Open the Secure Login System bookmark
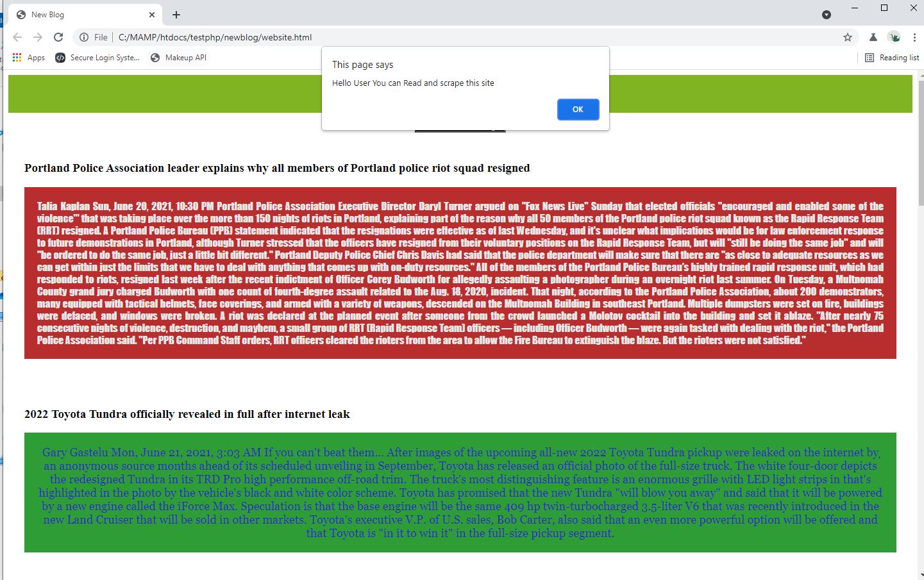The width and height of the screenshot is (924, 580). pyautogui.click(x=98, y=58)
